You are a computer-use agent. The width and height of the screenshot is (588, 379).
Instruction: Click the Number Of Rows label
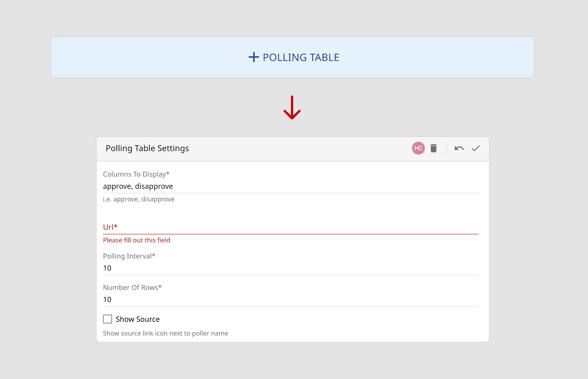(132, 288)
